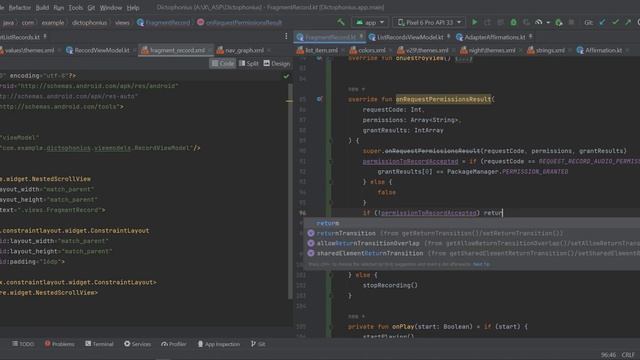Select 'return' completion suggestion

pos(471,223)
